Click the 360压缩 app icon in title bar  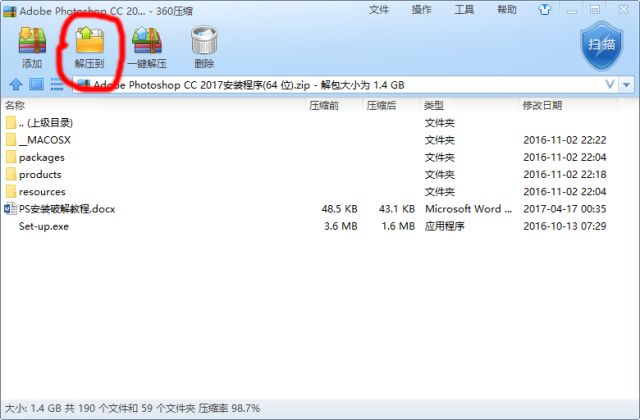tap(9, 11)
